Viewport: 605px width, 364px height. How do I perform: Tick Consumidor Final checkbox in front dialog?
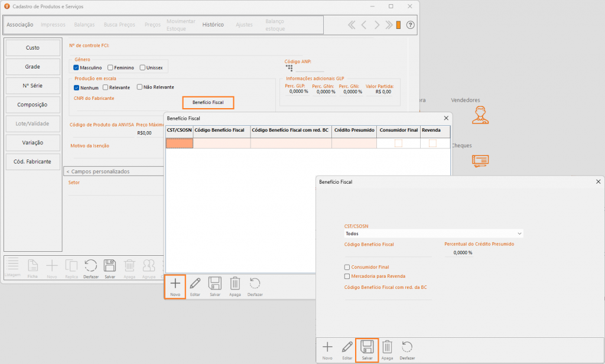tap(347, 267)
